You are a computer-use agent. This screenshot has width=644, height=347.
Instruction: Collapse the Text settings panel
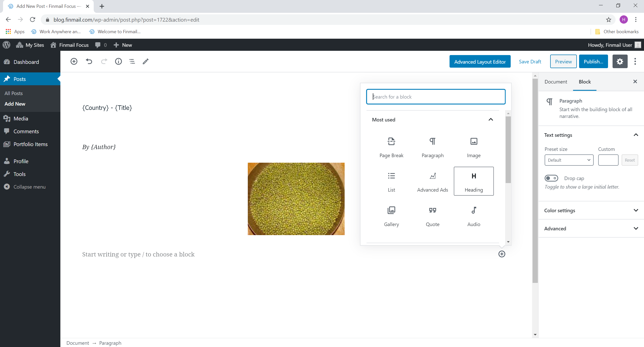[591, 135]
